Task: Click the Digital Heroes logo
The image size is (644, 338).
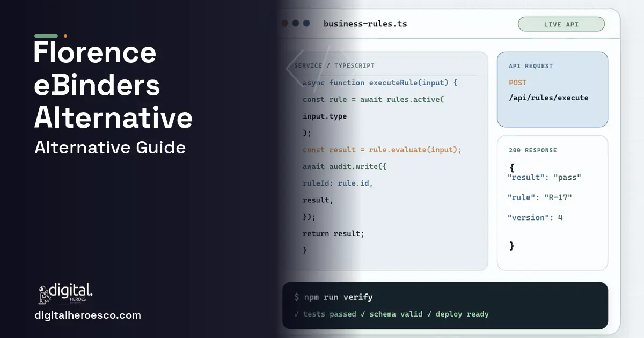Action: [x=65, y=293]
